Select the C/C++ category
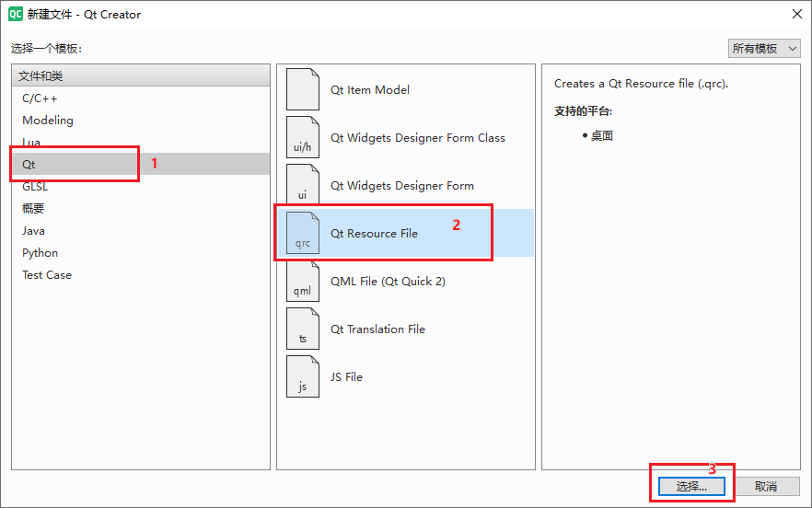 coord(141,98)
